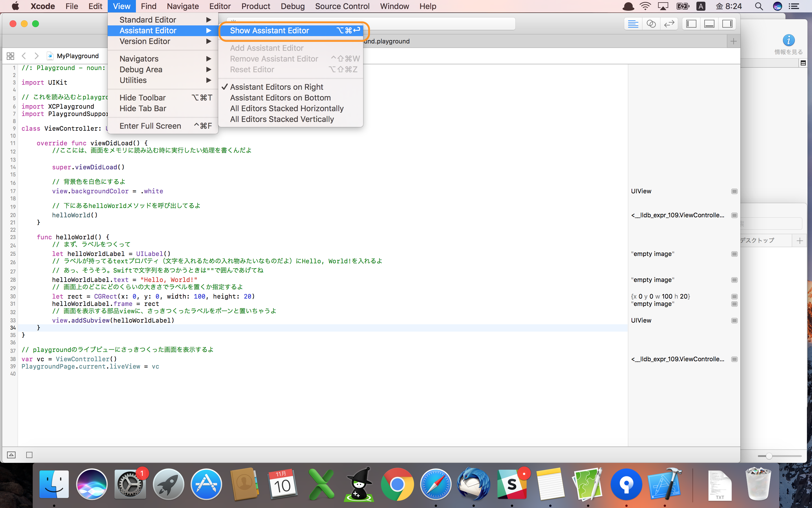Add a new tab with plus button
The width and height of the screenshot is (812, 508).
coord(734,41)
